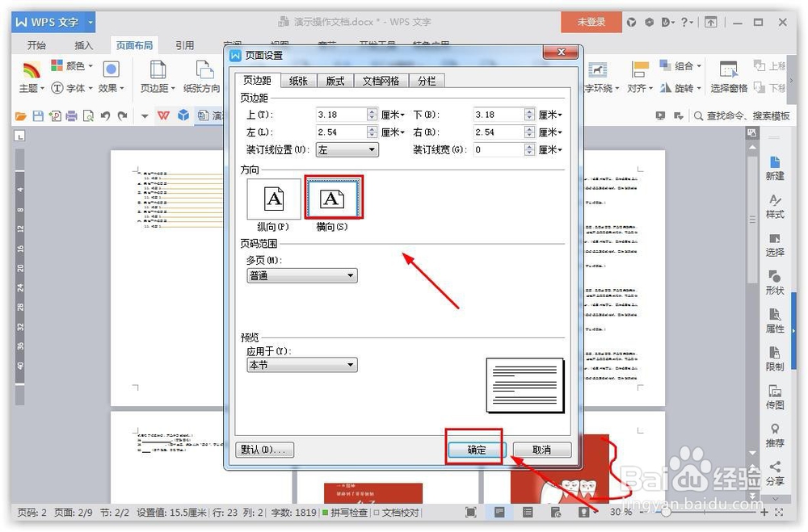Viewport: 808px width, 532px height.
Task: Toggle 文档校对 proofreading in status bar
Action: [x=396, y=512]
